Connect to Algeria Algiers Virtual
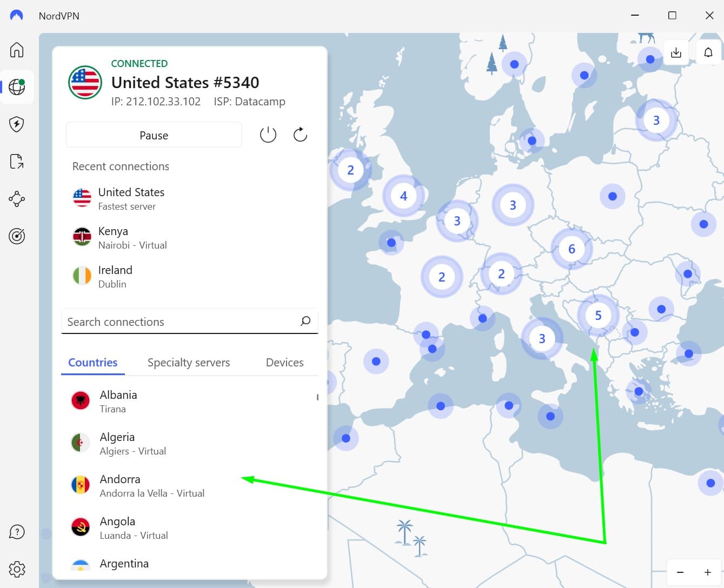This screenshot has height=588, width=724. coord(189,443)
